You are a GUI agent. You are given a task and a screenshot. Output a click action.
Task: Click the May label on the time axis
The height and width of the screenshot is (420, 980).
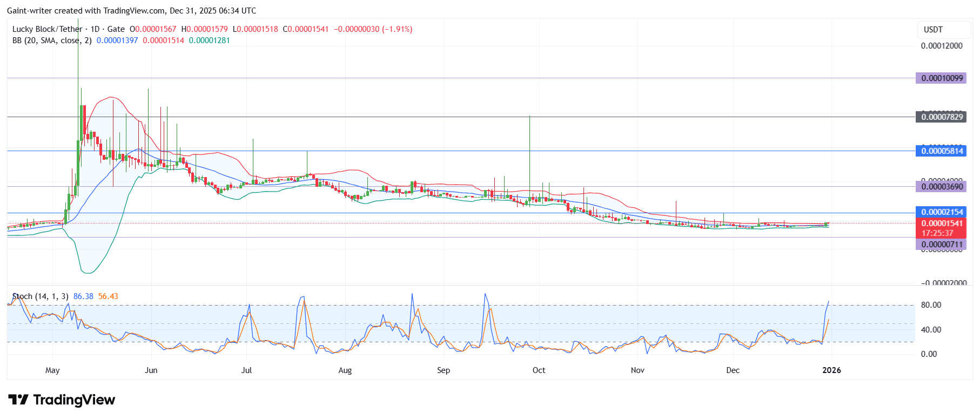point(52,370)
